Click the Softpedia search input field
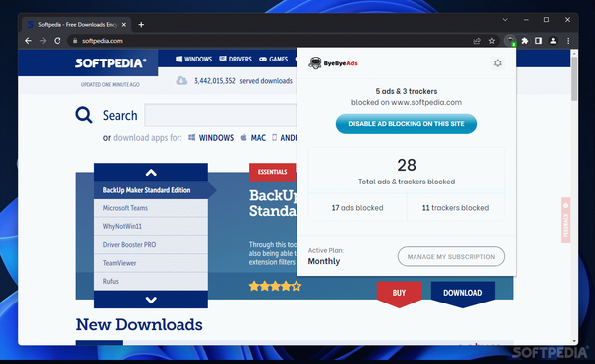595x364 pixels. [220, 115]
